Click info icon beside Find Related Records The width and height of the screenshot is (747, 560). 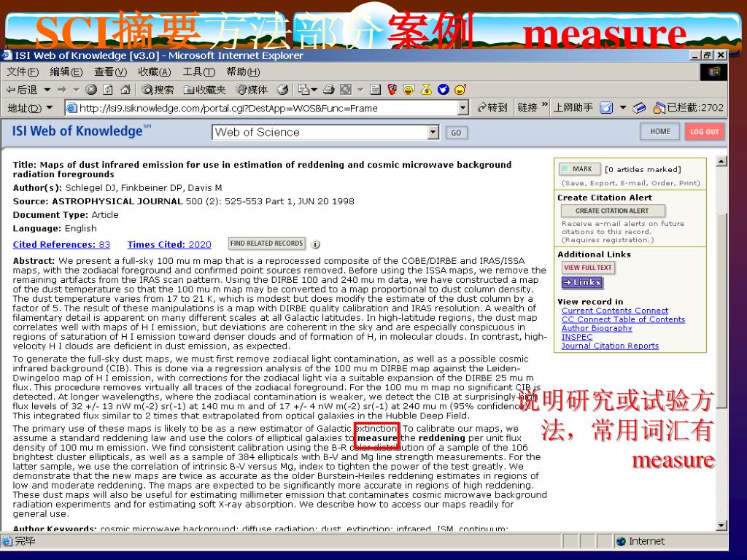coord(315,244)
